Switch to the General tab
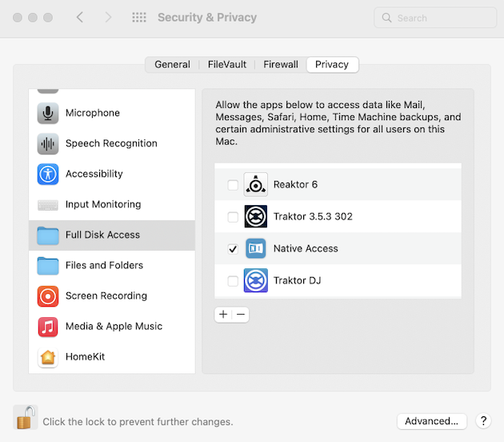The width and height of the screenshot is (504, 442). click(172, 65)
